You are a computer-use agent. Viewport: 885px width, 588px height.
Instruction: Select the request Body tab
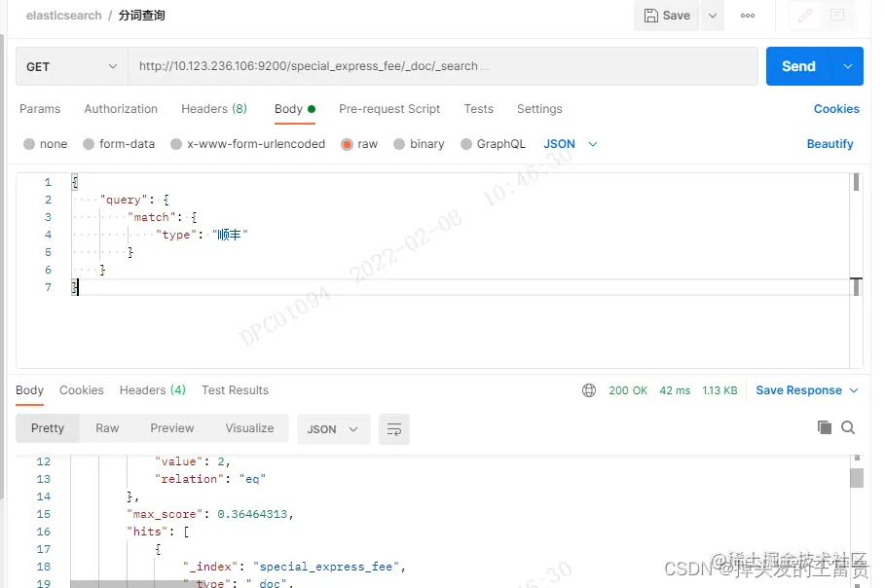coord(295,109)
